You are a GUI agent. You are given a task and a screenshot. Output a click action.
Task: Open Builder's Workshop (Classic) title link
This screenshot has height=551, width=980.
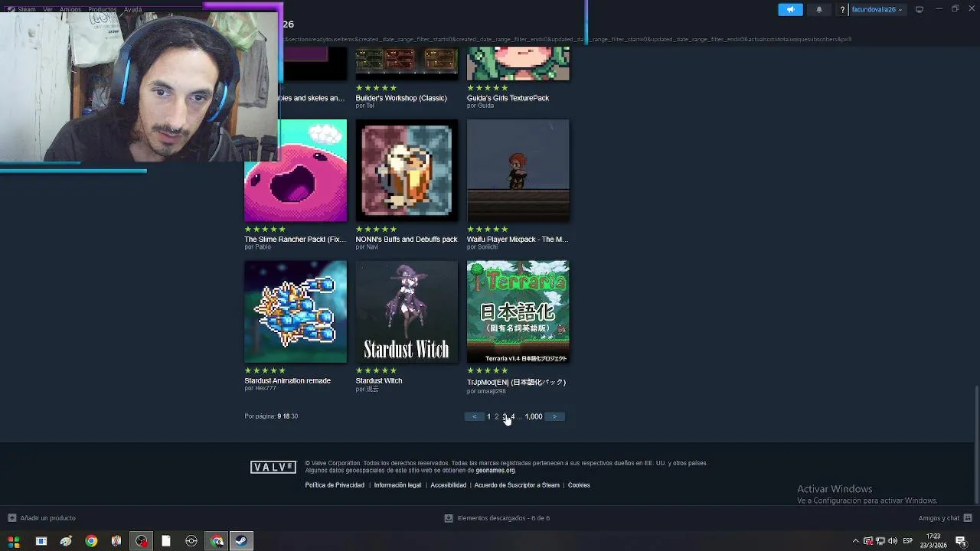click(x=401, y=98)
